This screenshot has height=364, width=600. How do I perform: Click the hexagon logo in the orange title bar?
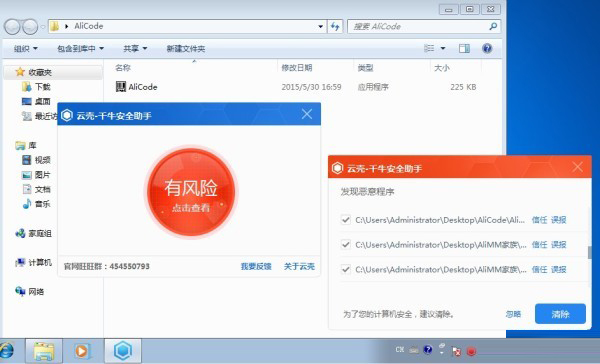(x=337, y=168)
